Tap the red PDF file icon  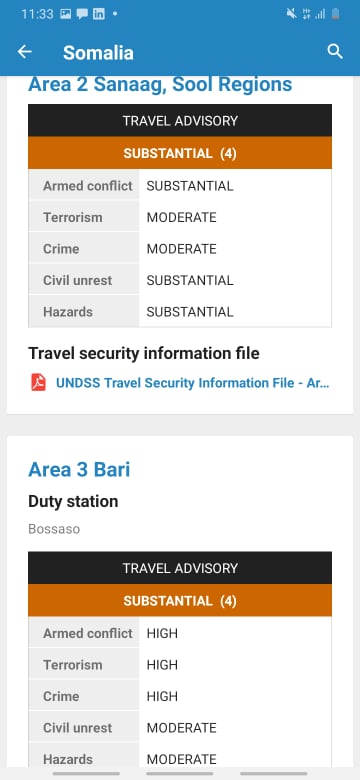click(x=38, y=383)
